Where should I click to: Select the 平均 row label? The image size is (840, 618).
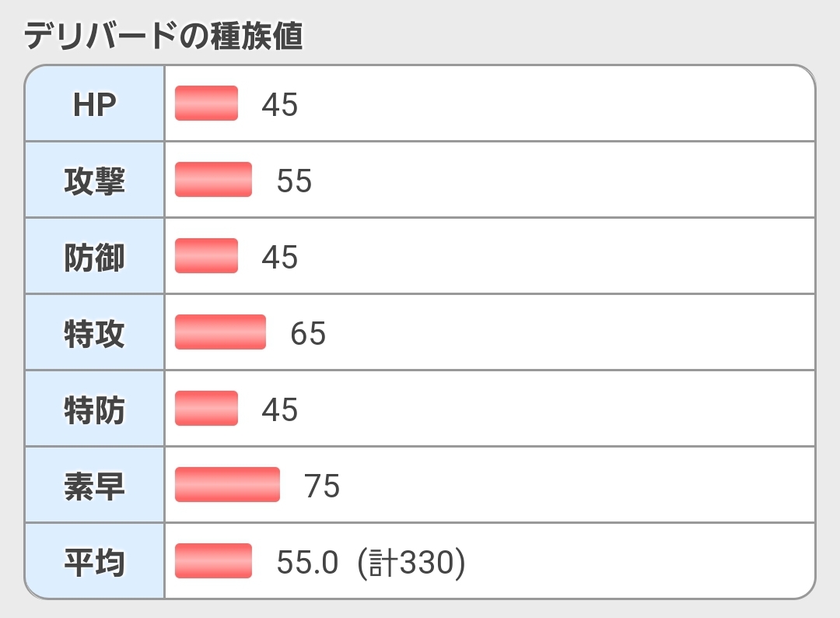(x=94, y=562)
